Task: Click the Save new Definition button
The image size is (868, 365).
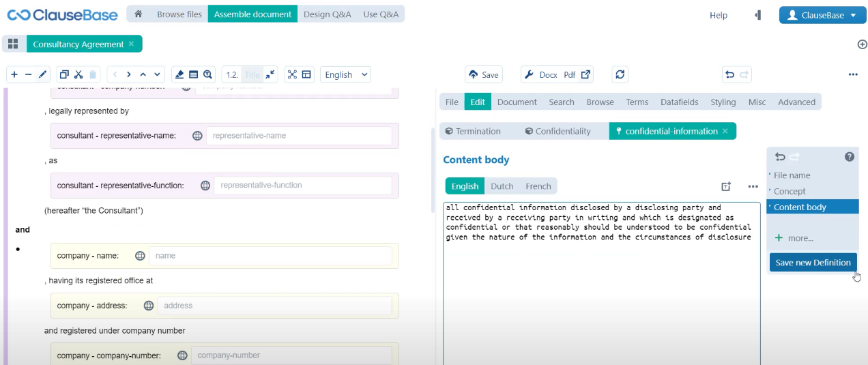Action: [x=813, y=263]
